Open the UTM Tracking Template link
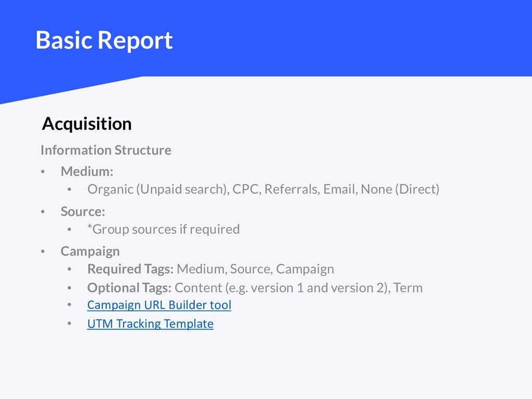Screen dimensions: 532x399 (x=150, y=324)
